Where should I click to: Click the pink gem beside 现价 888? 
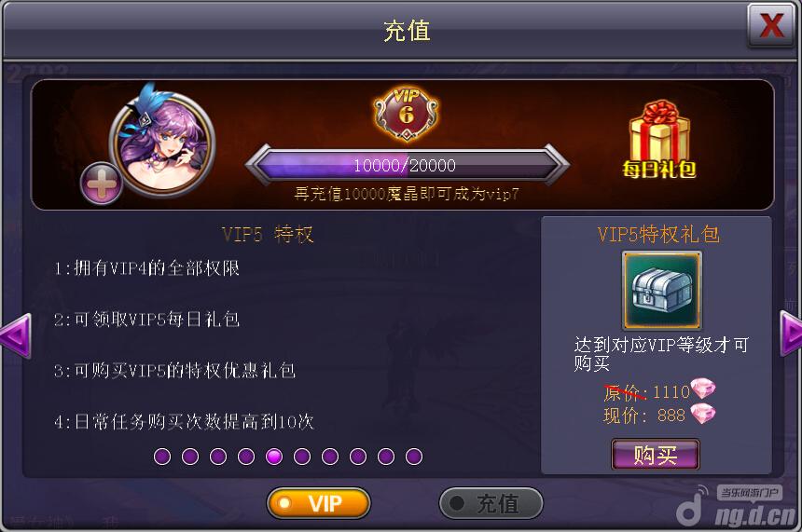coord(703,414)
